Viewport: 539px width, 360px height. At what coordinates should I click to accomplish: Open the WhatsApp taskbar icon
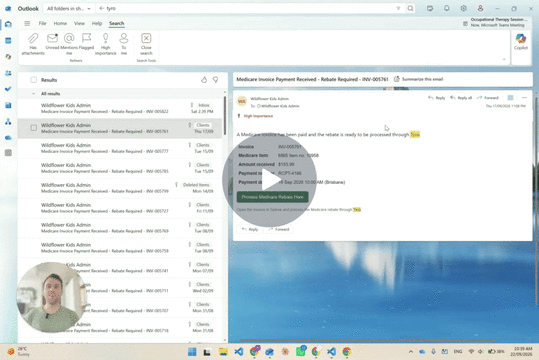tap(300, 351)
